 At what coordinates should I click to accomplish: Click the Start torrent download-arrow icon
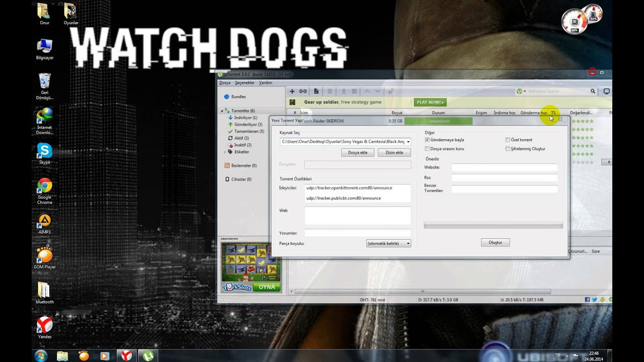(x=344, y=91)
